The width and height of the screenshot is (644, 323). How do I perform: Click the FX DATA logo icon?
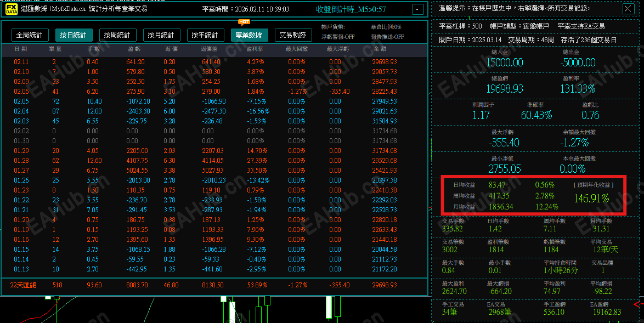point(12,9)
